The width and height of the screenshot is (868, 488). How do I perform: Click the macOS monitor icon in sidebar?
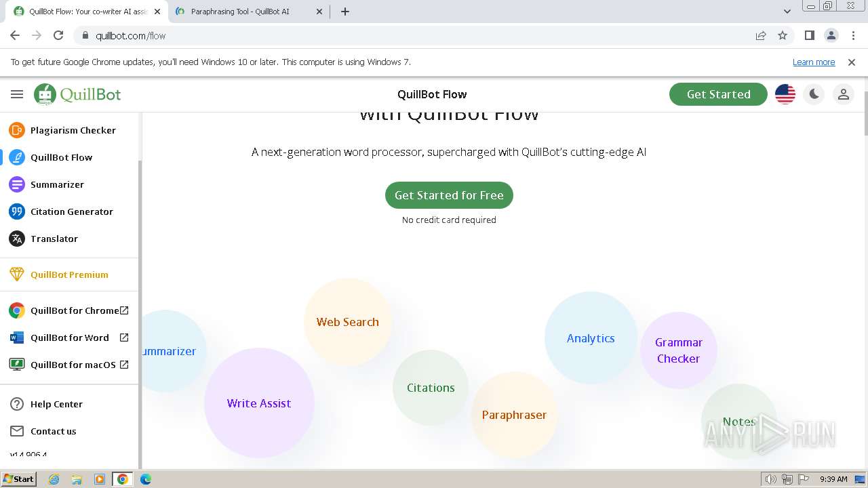click(x=17, y=365)
